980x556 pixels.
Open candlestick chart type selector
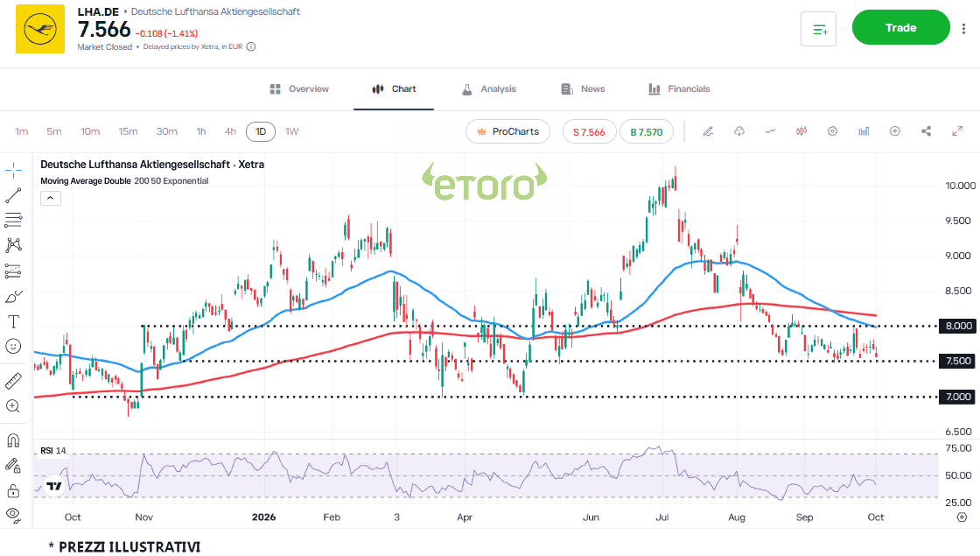tap(801, 131)
